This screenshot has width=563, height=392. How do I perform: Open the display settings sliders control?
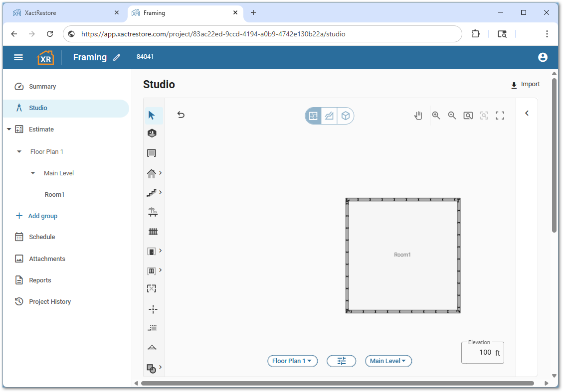[341, 361]
